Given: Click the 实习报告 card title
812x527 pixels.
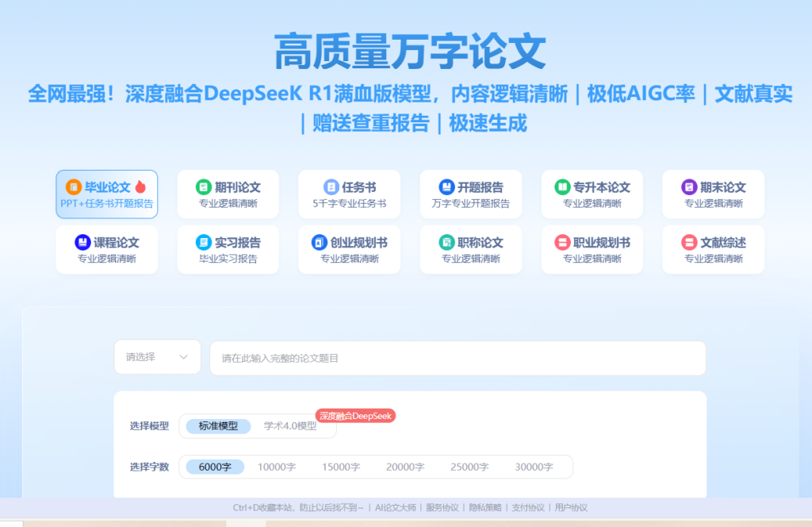Looking at the screenshot, I should [x=238, y=243].
